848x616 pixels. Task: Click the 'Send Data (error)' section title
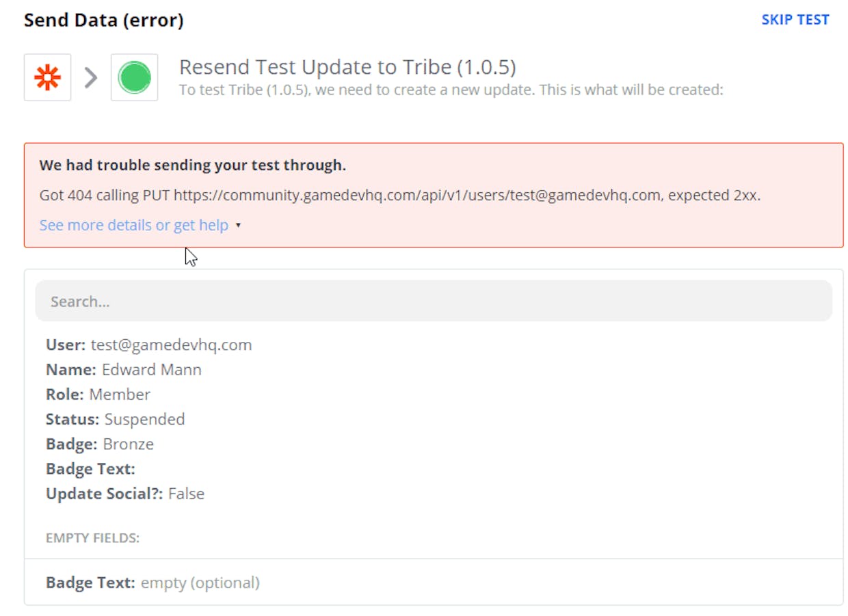point(104,21)
